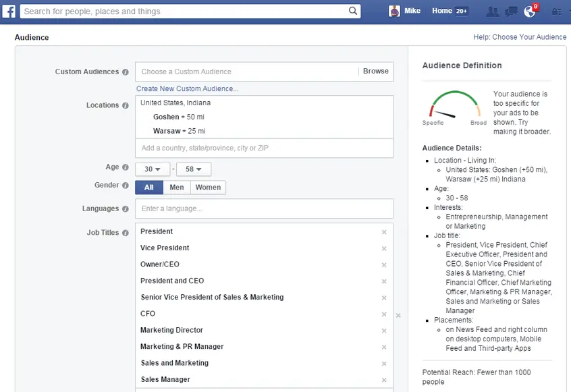Open privacy shortcuts lock icon

(555, 11)
